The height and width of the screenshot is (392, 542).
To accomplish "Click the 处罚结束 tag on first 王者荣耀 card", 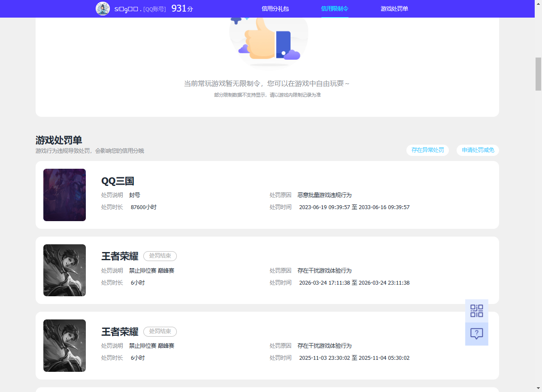I will [x=160, y=256].
